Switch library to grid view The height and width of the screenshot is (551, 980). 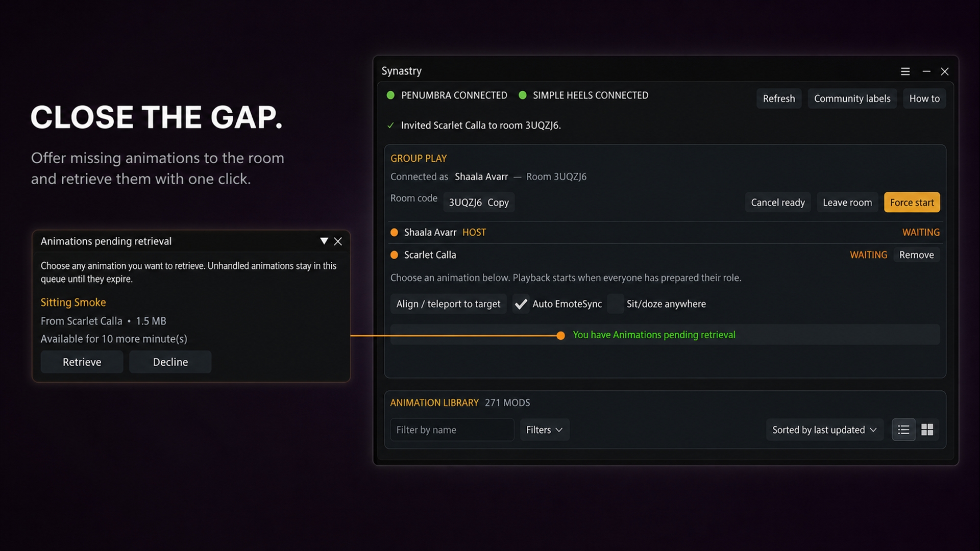point(927,430)
